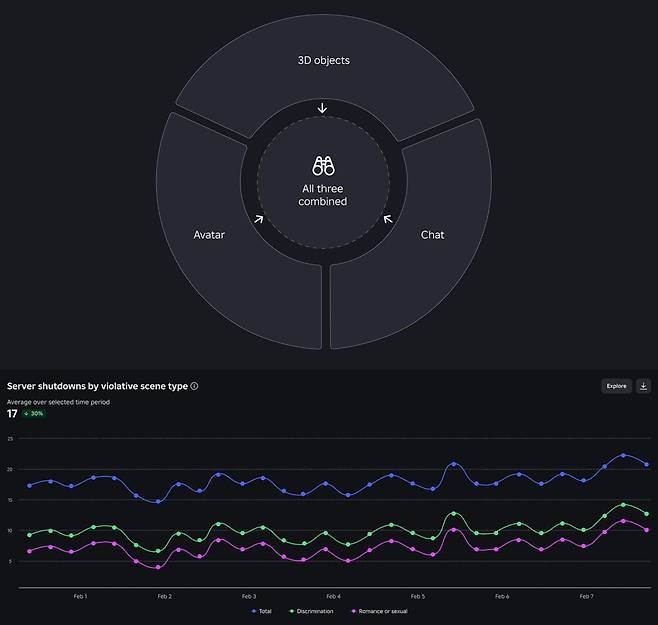Click the All three combined label
This screenshot has width=658, height=625.
(323, 195)
